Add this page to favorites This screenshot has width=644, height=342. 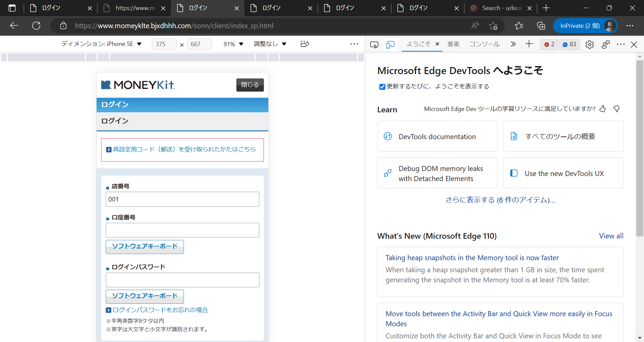(493, 25)
